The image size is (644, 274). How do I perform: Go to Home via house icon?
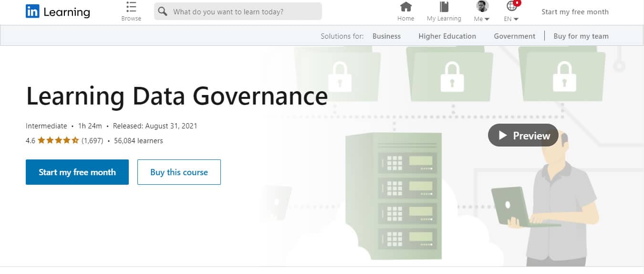405,7
